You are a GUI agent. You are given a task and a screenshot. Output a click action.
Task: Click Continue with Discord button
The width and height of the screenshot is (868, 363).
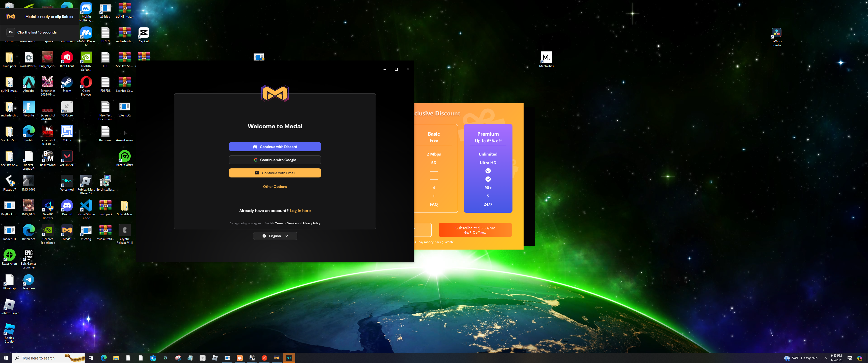[x=275, y=147]
